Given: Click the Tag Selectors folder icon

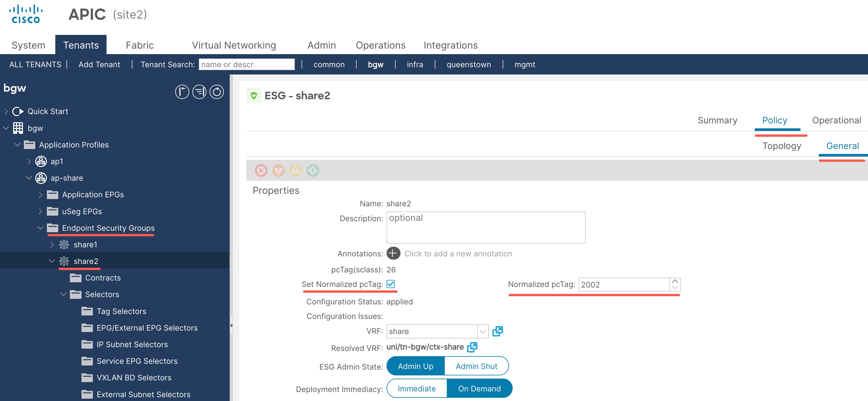Looking at the screenshot, I should click(x=87, y=311).
